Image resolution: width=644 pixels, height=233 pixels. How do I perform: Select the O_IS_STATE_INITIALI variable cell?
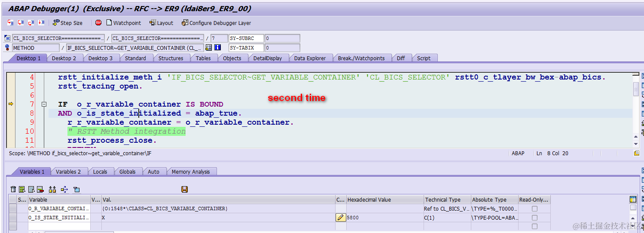(x=59, y=218)
